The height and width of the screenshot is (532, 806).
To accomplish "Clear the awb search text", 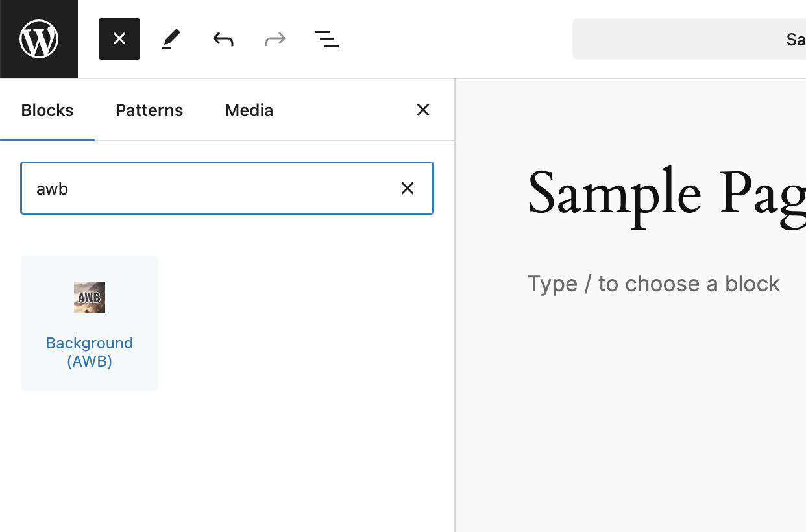I will 408,188.
